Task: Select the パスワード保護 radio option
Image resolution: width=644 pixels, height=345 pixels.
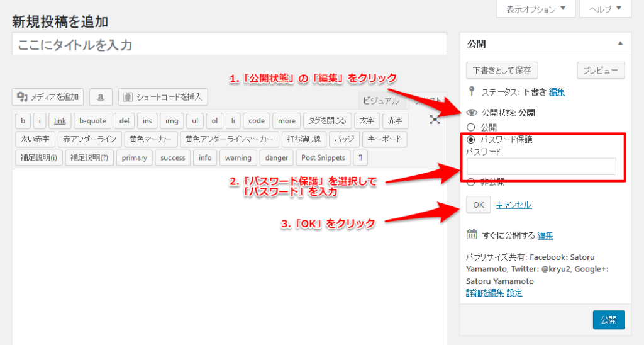Action: click(470, 139)
